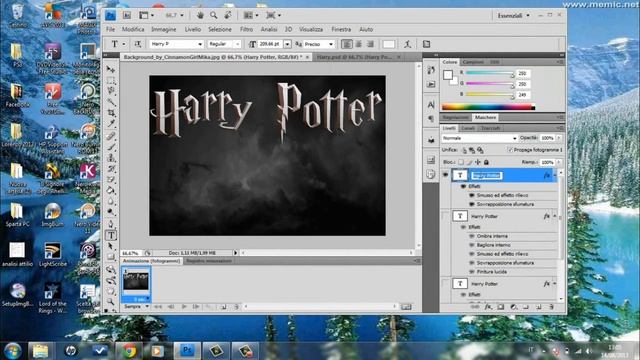Open the collapsed Paragraph panel icon

431,119
